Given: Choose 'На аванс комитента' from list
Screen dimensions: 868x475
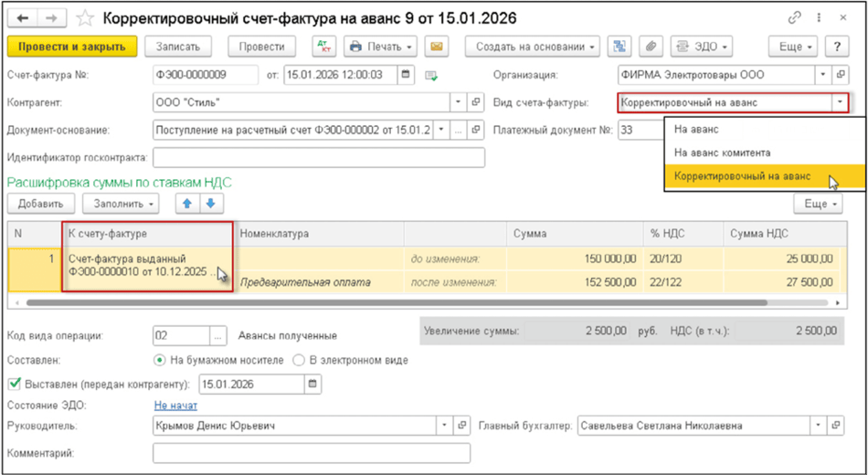Looking at the screenshot, I should 722,153.
